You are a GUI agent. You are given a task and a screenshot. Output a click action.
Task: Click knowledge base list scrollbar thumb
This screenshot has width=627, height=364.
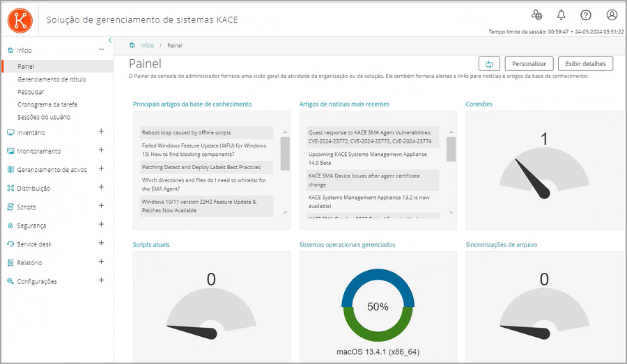coord(285,153)
